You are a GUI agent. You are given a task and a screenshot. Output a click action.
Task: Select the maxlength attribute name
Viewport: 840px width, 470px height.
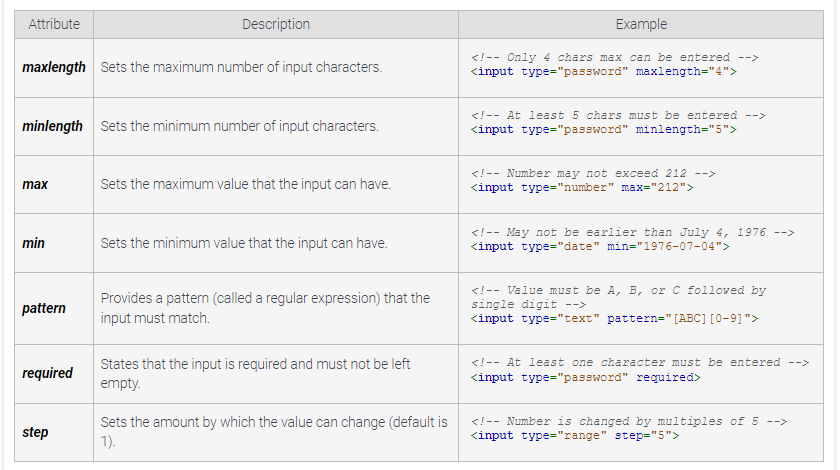point(54,68)
